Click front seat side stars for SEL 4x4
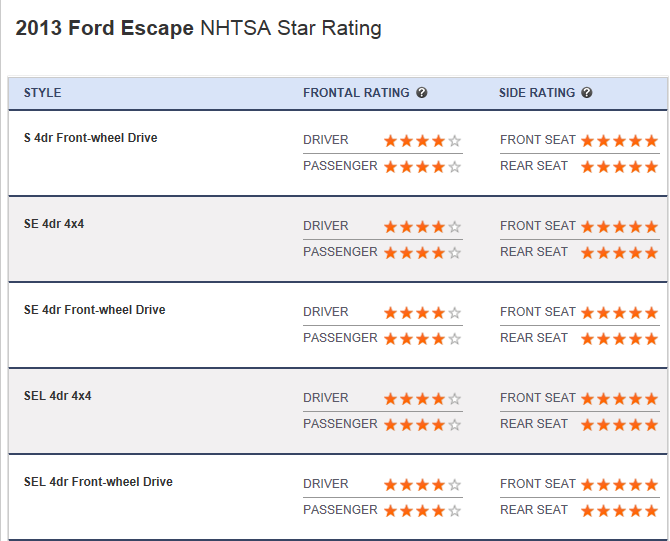The image size is (670, 541). 619,399
